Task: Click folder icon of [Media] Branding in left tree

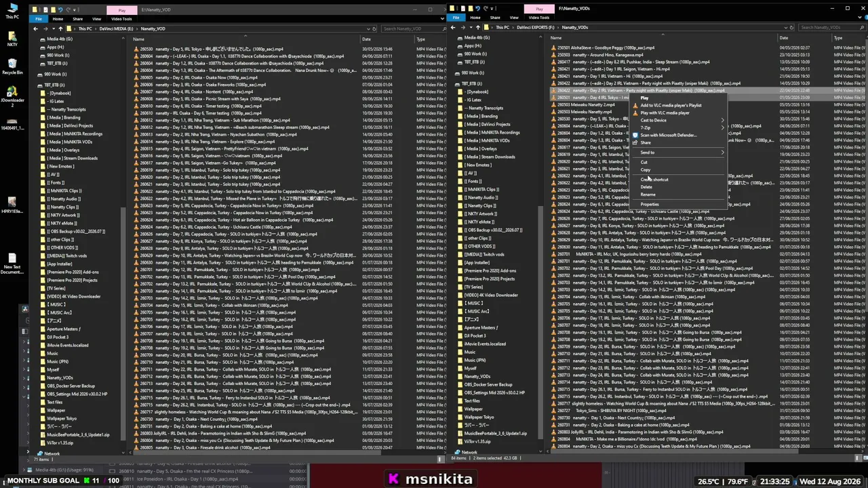Action: pos(43,118)
